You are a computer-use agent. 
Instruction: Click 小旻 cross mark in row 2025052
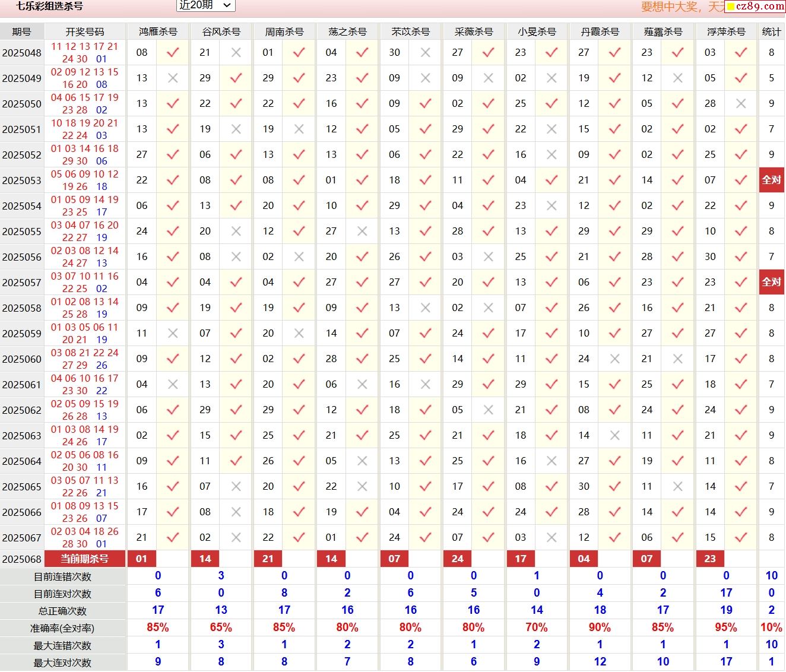[552, 154]
